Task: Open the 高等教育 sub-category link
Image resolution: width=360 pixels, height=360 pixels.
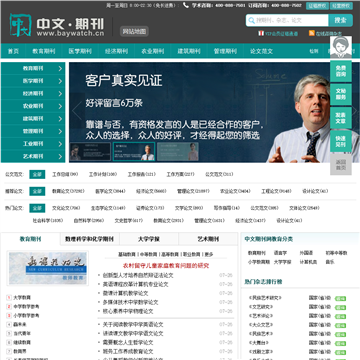Action: point(170,254)
